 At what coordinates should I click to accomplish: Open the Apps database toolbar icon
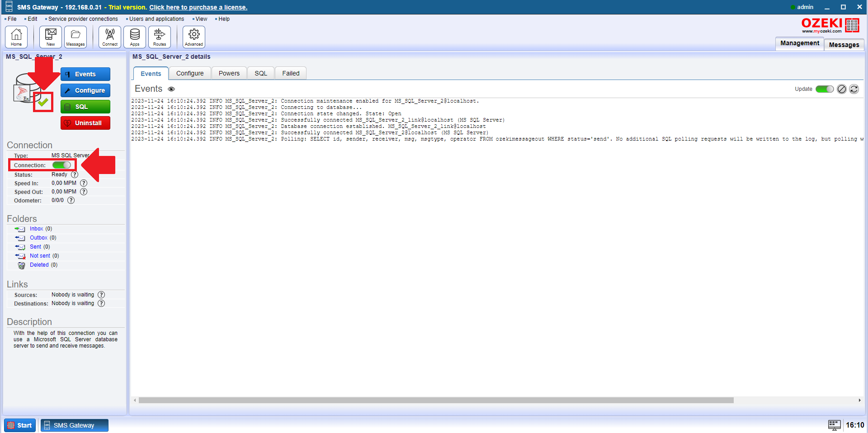(135, 37)
